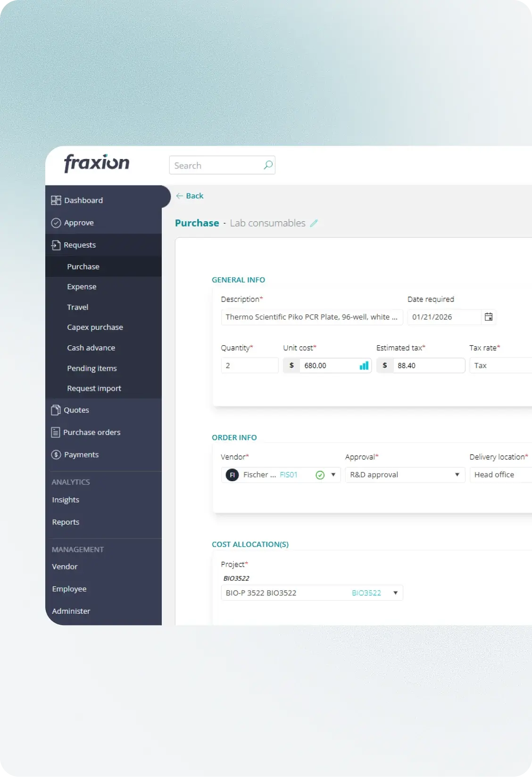Click the COST ALLOCATION(S) heading
The height and width of the screenshot is (777, 532).
[250, 544]
